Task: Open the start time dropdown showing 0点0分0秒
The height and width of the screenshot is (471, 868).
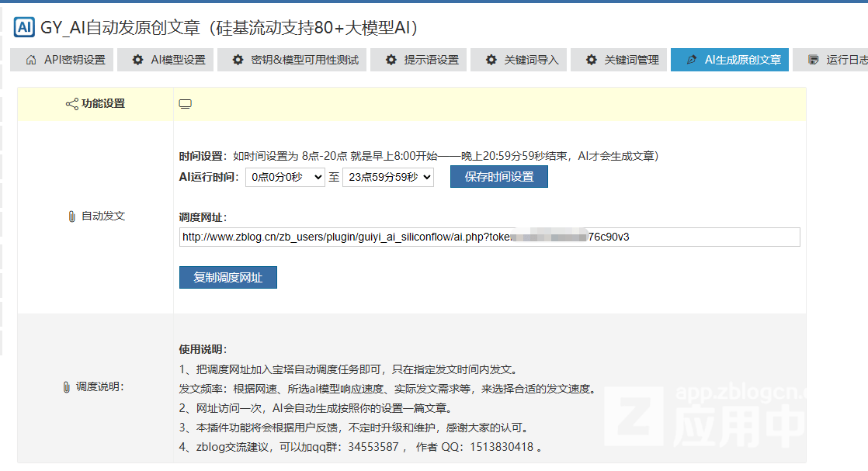Action: tap(285, 177)
